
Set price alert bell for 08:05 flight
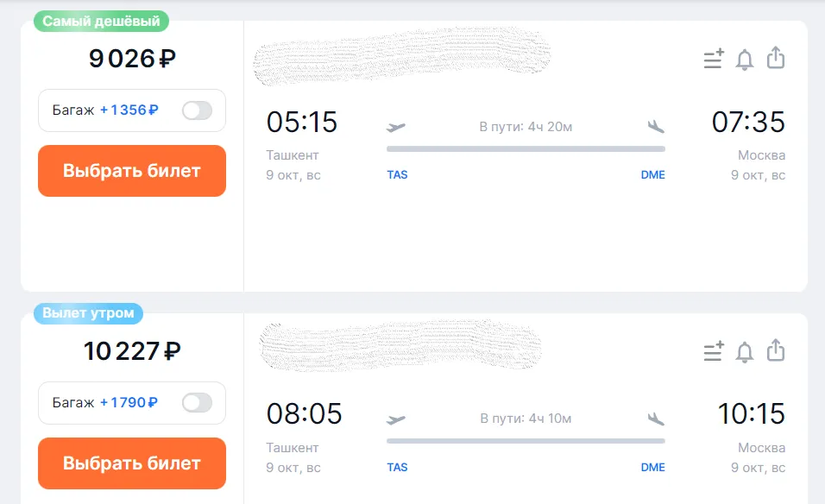744,351
